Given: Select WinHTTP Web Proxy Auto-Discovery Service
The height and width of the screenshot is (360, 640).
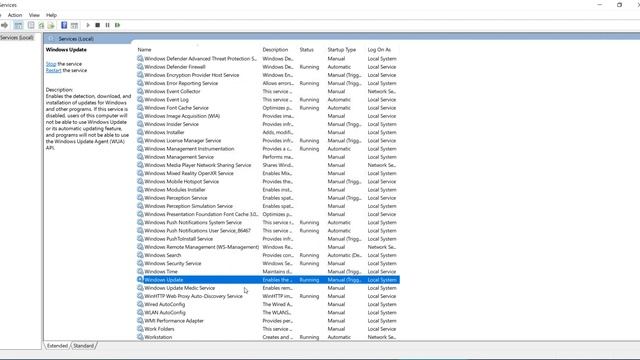Looking at the screenshot, I should click(x=193, y=296).
